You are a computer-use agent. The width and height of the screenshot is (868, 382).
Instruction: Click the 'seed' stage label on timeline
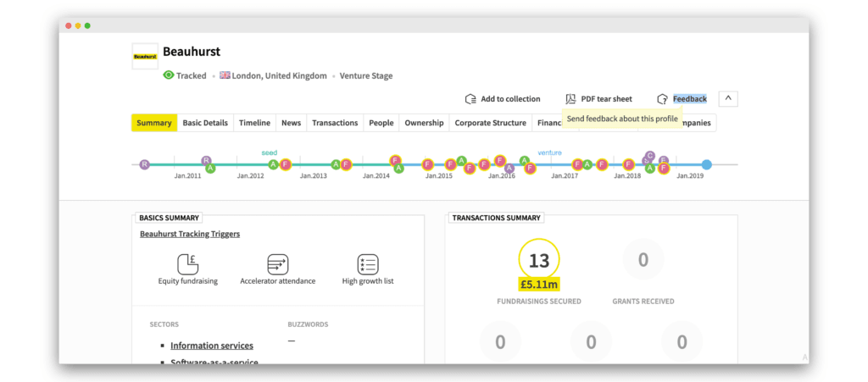[270, 152]
